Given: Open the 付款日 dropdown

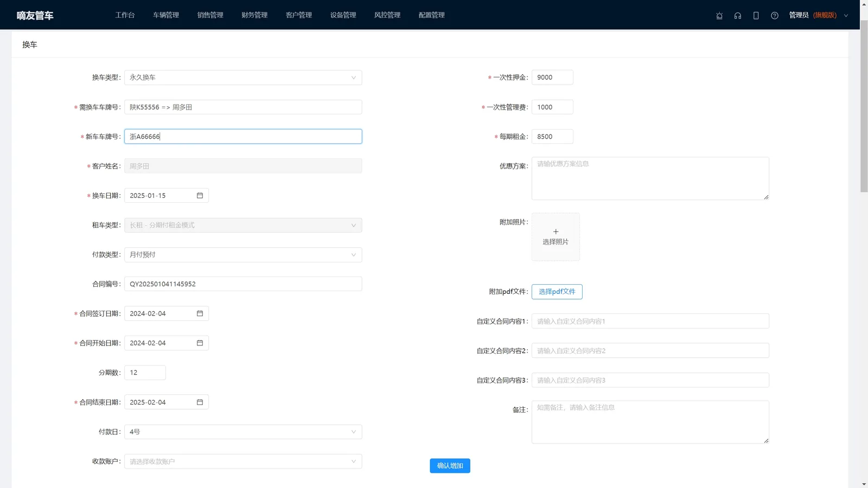Looking at the screenshot, I should click(x=243, y=432).
